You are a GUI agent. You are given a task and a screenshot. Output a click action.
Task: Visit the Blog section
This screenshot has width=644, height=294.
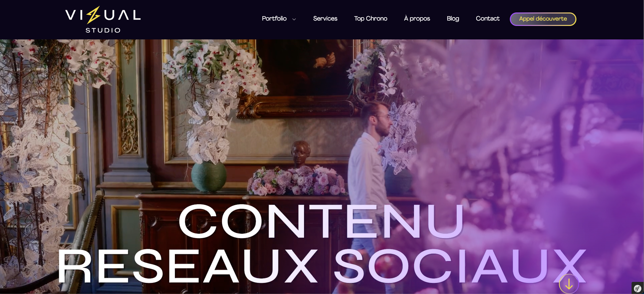[453, 19]
